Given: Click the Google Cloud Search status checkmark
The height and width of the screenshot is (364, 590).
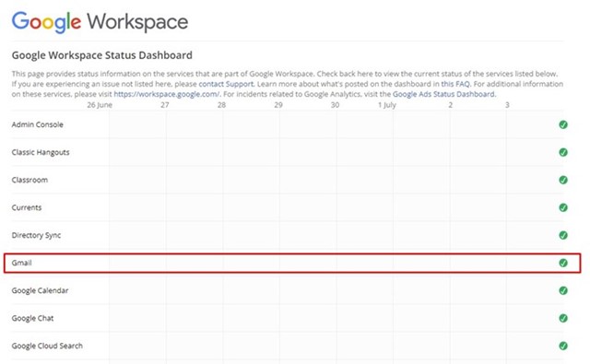Looking at the screenshot, I should click(x=563, y=346).
